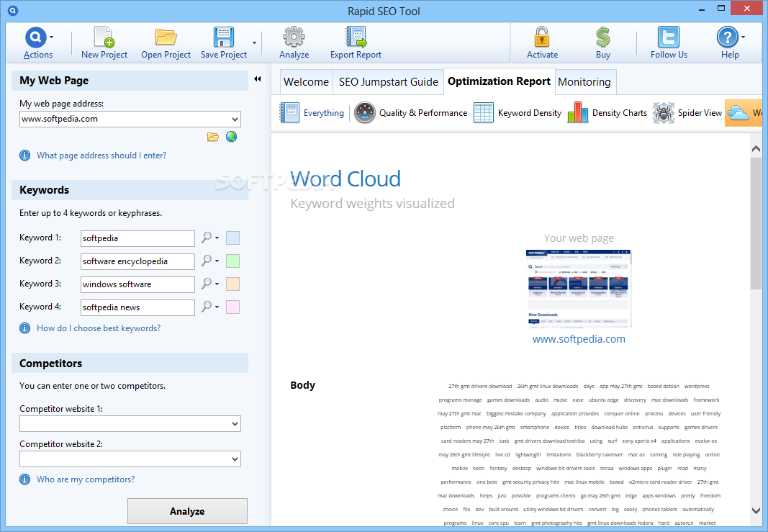Viewport: 768px width, 532px height.
Task: Click the New Project icon
Action: (104, 37)
